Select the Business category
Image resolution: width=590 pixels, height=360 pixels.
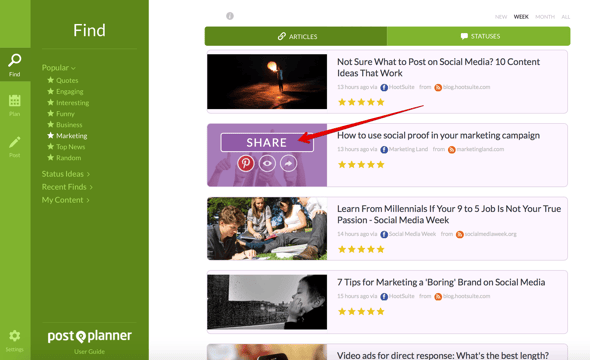coord(65,125)
